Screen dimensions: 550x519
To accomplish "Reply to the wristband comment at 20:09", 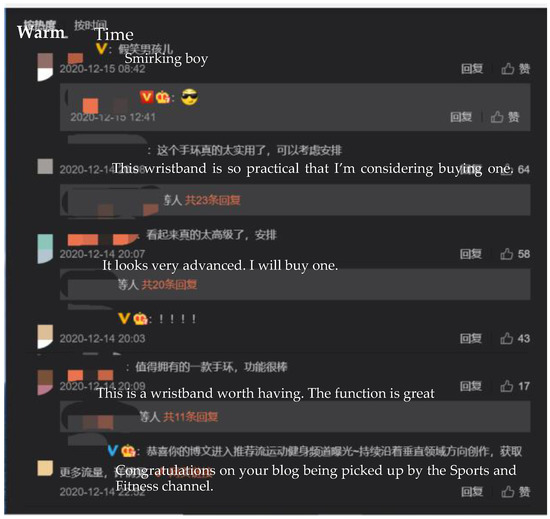I will coord(471,386).
